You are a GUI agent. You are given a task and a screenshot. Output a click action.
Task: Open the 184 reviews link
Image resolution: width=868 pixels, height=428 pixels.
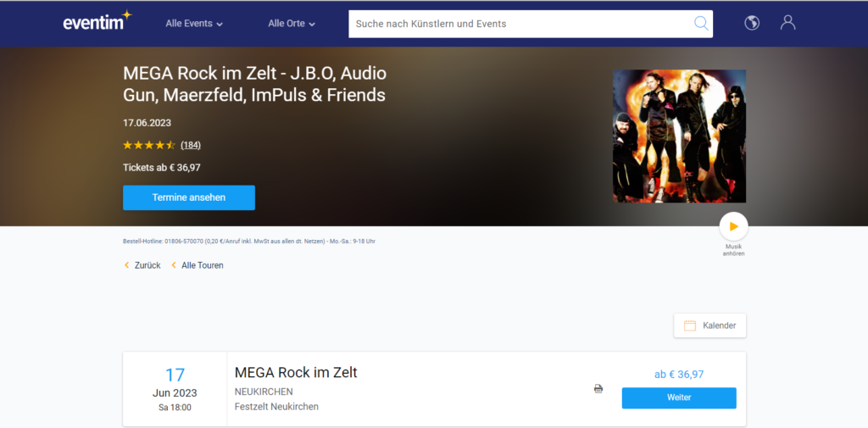(x=191, y=145)
